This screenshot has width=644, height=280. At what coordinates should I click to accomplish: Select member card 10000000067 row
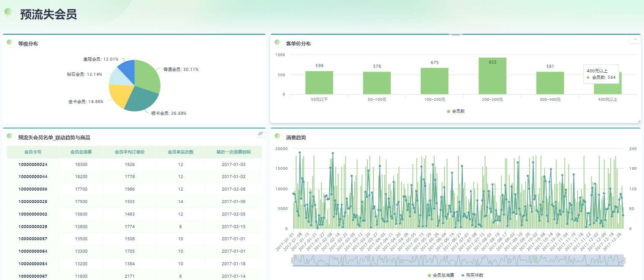134,276
